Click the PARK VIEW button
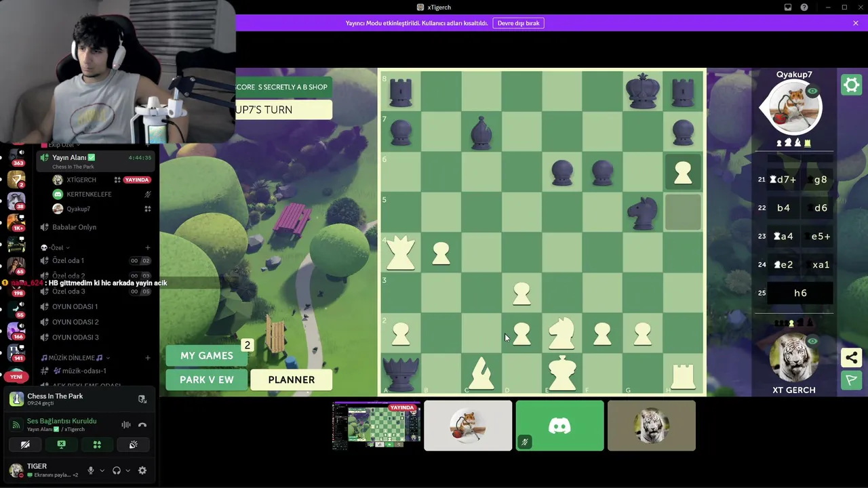 click(x=207, y=380)
